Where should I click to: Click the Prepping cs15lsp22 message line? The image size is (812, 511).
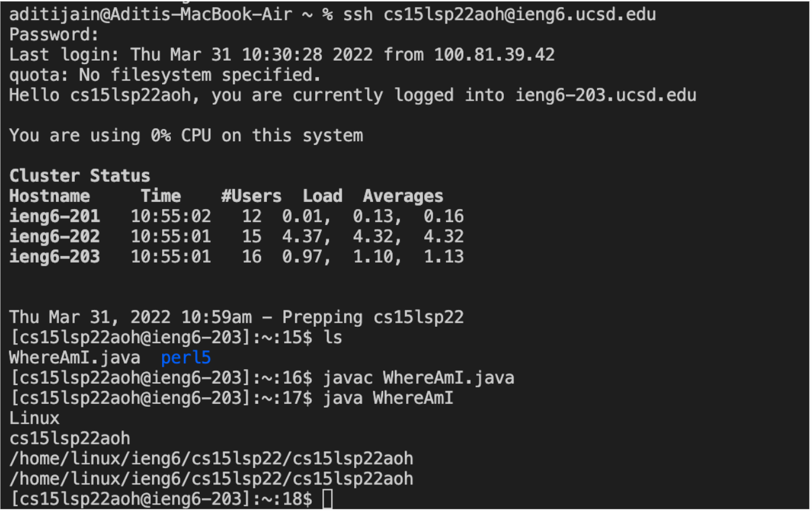[236, 317]
